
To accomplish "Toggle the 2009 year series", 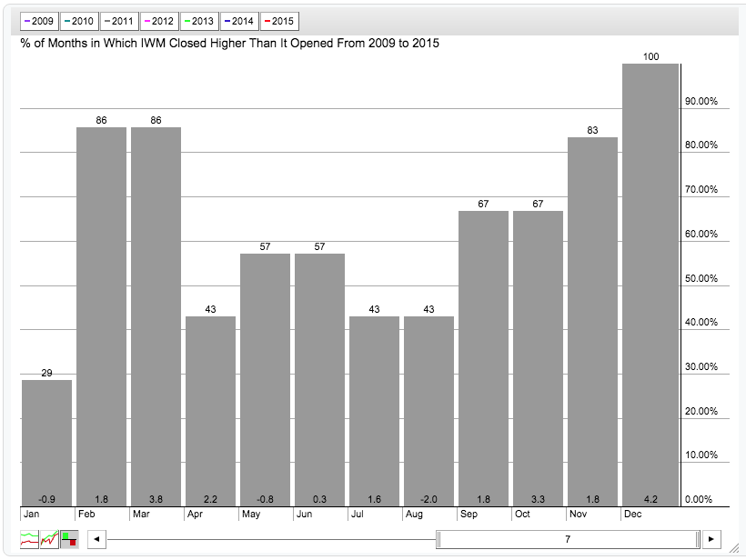I will point(39,22).
